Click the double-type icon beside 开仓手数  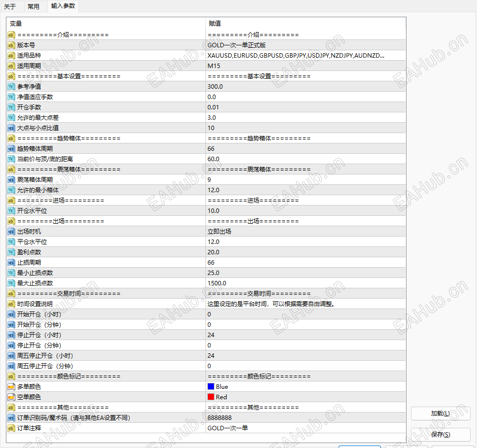point(11,107)
